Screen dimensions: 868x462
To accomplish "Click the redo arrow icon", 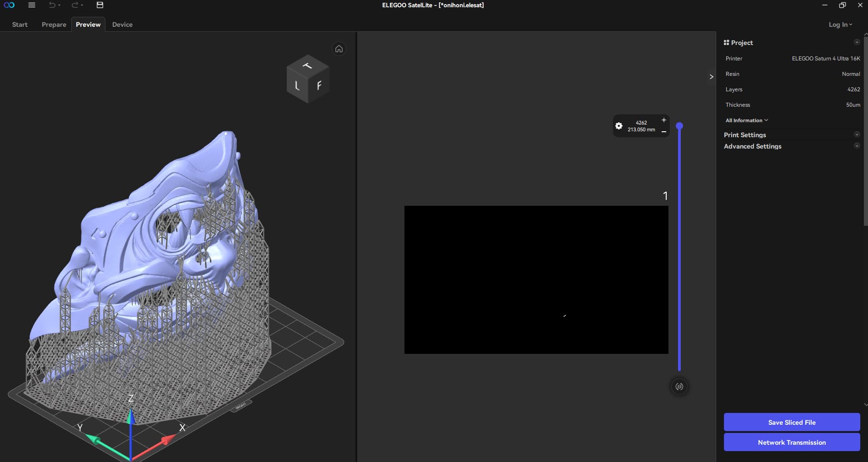I will pyautogui.click(x=75, y=5).
